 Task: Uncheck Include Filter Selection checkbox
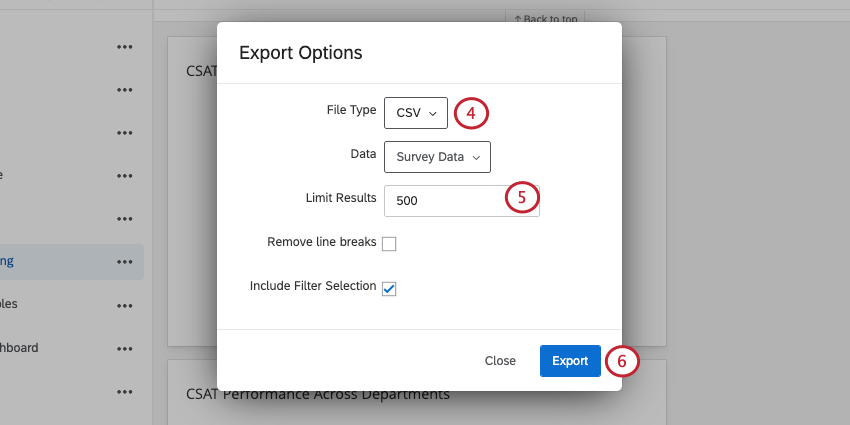[389, 288]
